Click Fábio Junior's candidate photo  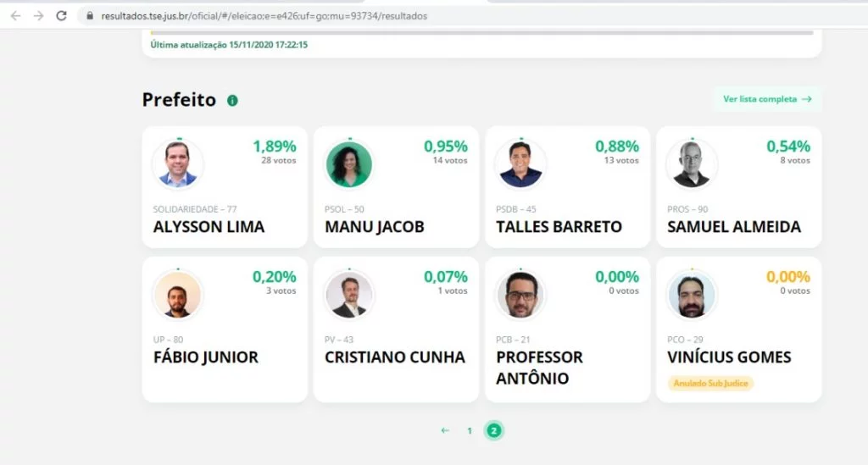pos(178,294)
